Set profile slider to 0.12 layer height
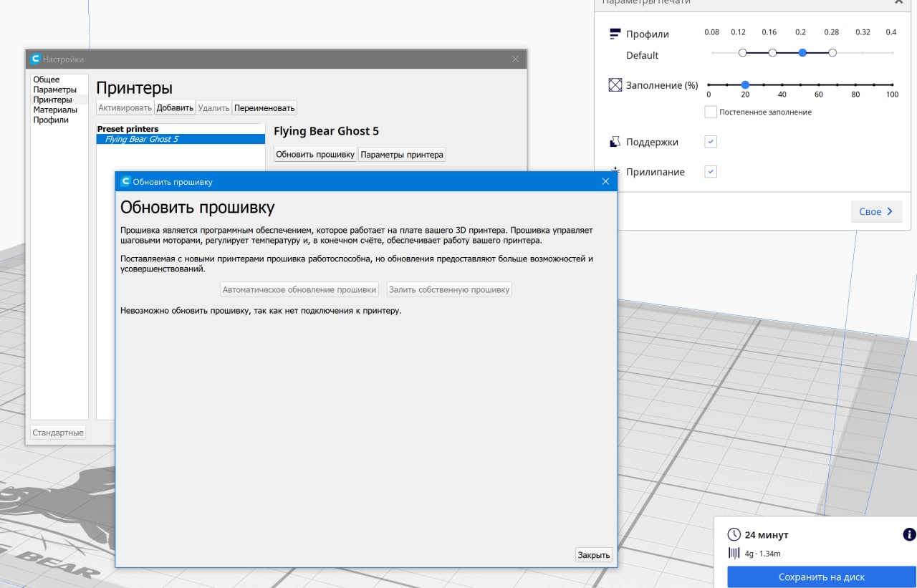The width and height of the screenshot is (917, 588). pos(742,52)
